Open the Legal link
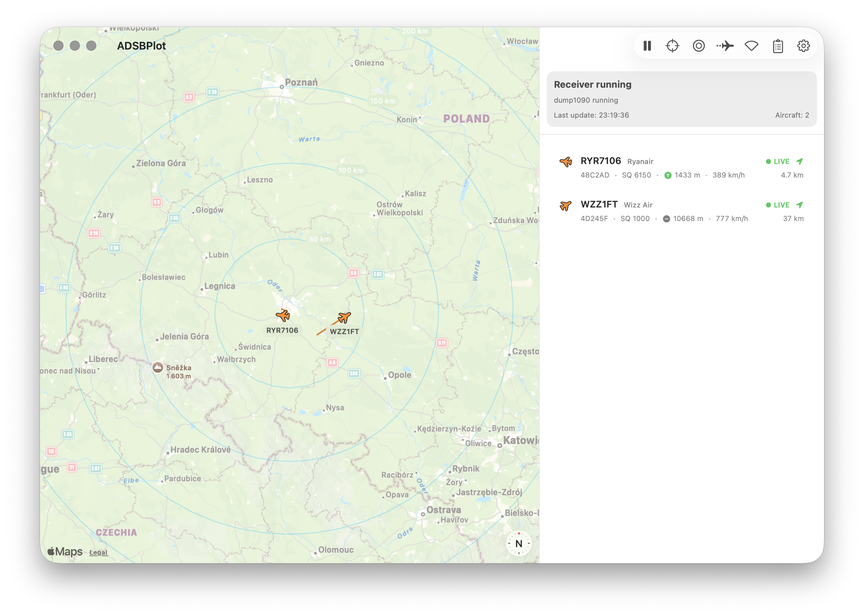 tap(98, 552)
